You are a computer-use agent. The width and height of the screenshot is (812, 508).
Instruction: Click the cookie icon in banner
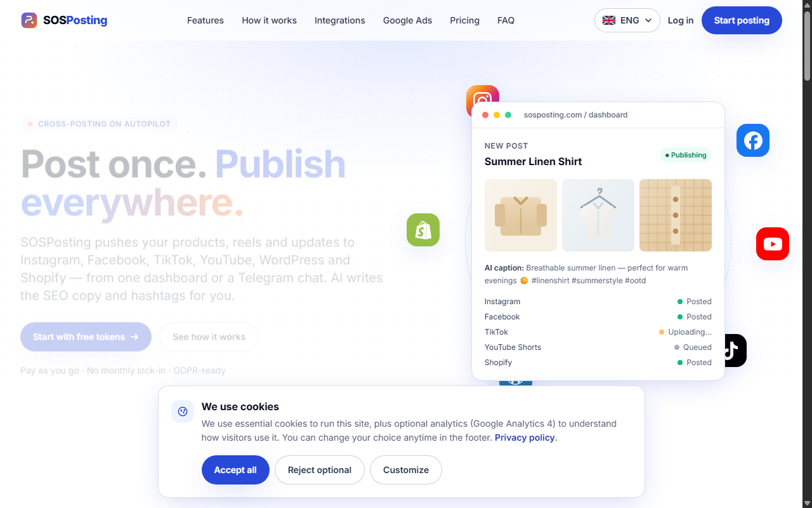[x=183, y=411]
